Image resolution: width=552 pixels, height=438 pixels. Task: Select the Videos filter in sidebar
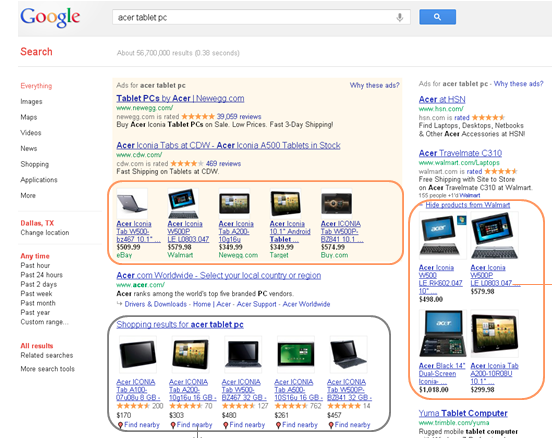[x=31, y=133]
